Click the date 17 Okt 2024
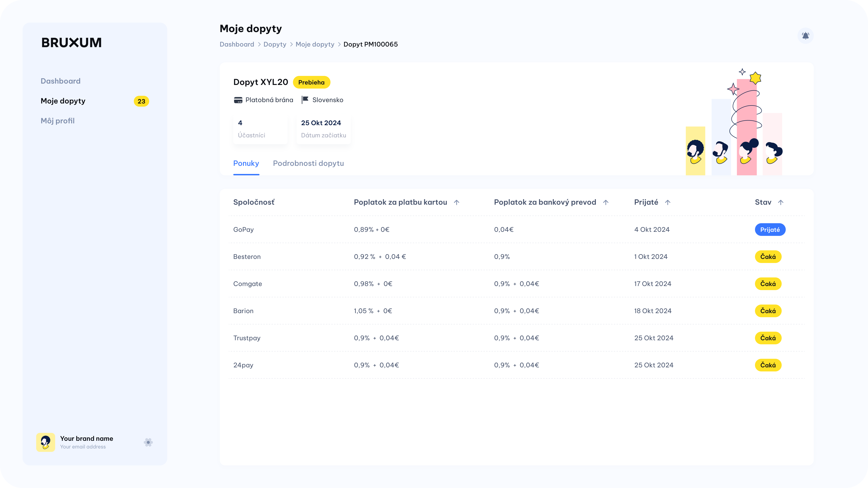868x488 pixels. [x=653, y=284]
